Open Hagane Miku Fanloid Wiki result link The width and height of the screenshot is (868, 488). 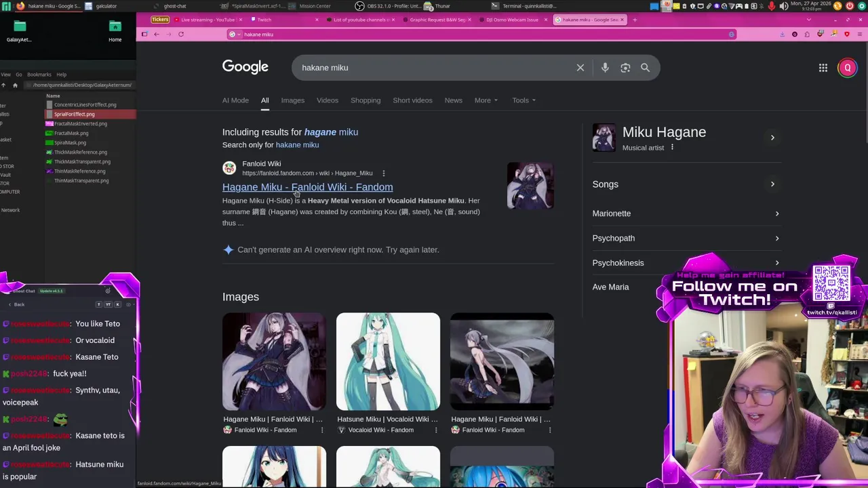[x=307, y=187]
